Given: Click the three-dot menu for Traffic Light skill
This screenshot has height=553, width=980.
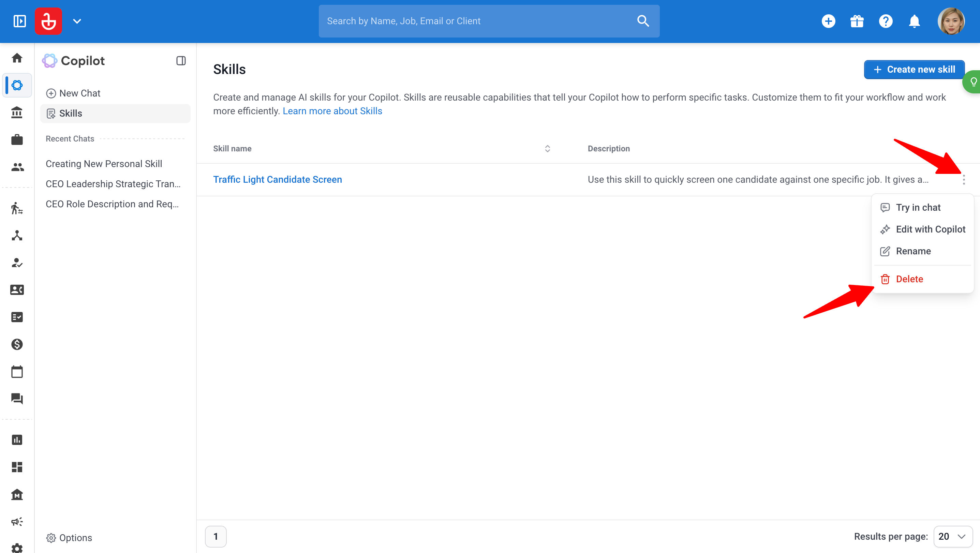Looking at the screenshot, I should click(x=964, y=180).
